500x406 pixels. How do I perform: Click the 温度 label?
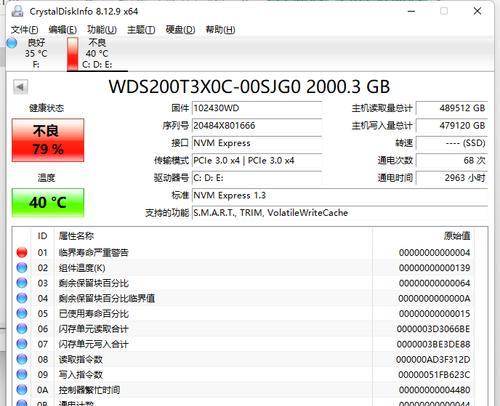tap(46, 178)
